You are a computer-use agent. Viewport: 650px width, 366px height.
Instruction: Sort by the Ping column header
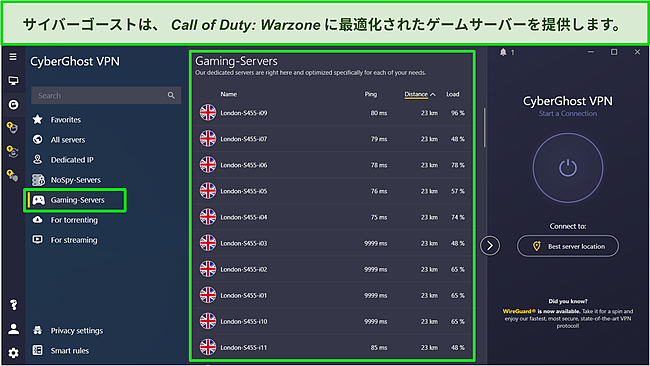point(371,94)
